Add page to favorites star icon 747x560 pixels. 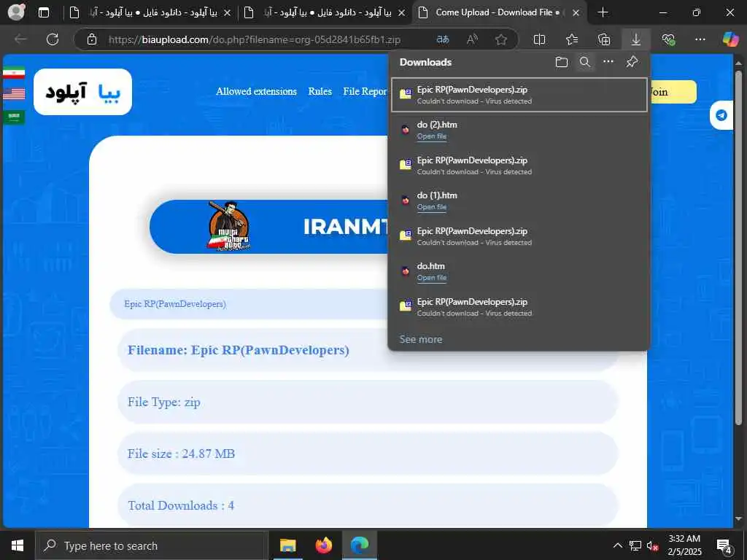click(x=500, y=39)
